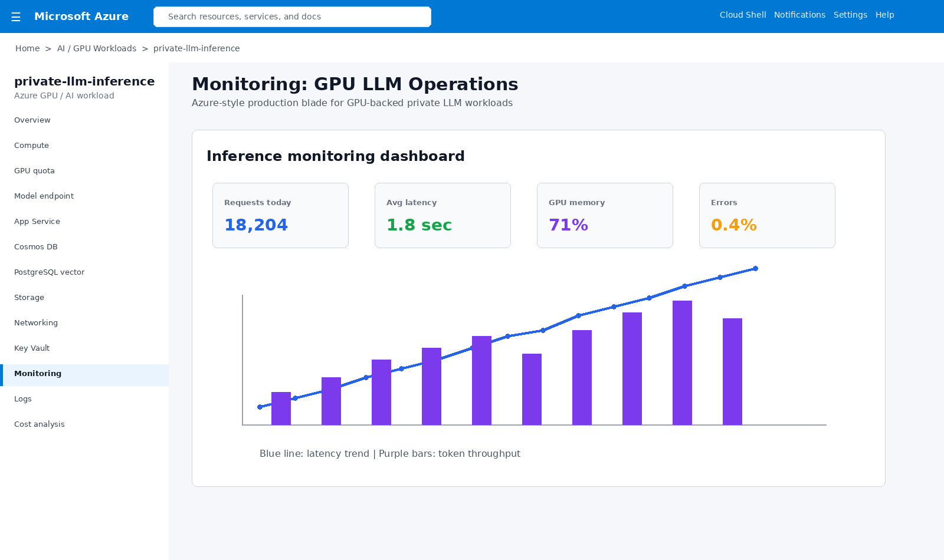Navigate to AI / GPU Workloads breadcrumb
944x560 pixels.
97,48
